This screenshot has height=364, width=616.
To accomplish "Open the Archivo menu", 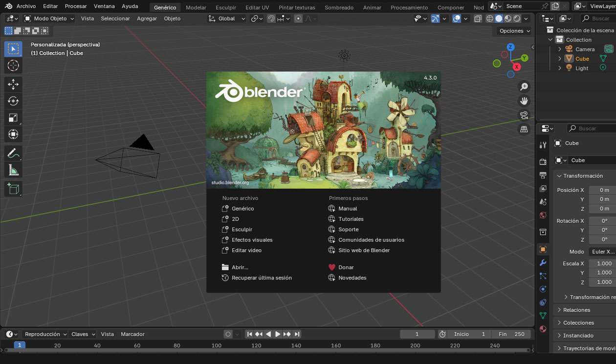I will [26, 6].
